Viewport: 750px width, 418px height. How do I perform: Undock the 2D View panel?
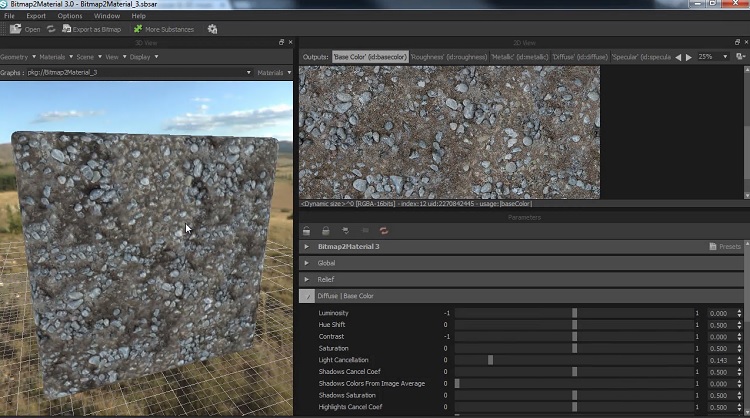(x=737, y=42)
